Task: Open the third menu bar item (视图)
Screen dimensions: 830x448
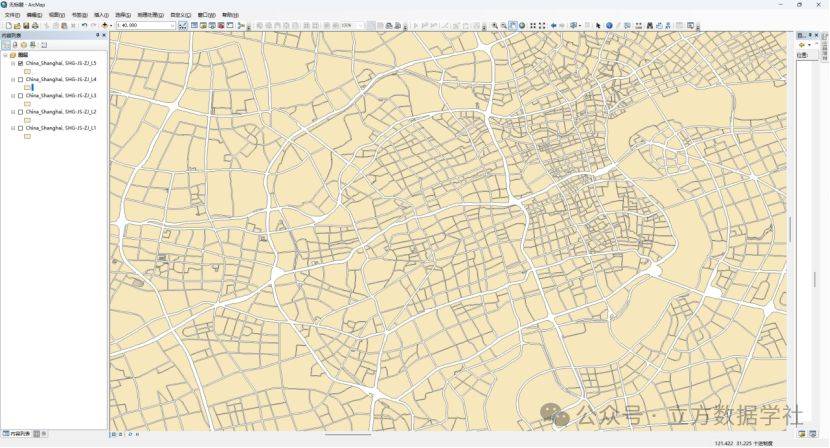Action: click(57, 15)
